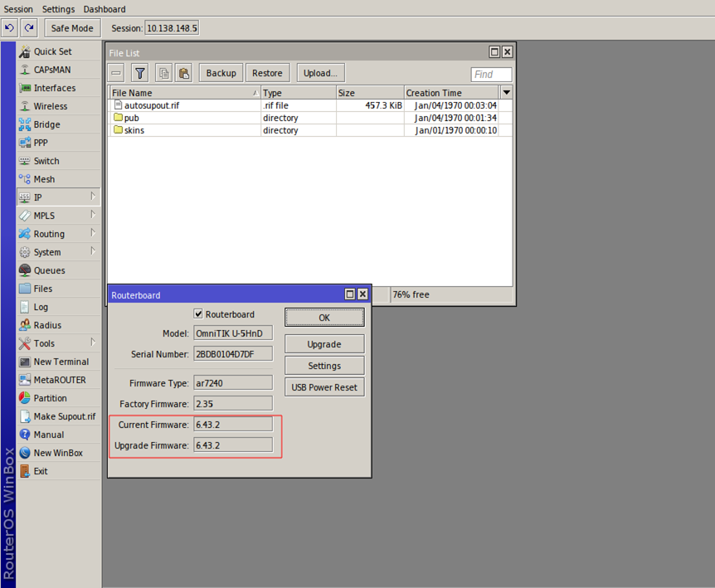Toggle the Routerboard checkbox
Viewport: 715px width, 588px height.
pyautogui.click(x=198, y=313)
